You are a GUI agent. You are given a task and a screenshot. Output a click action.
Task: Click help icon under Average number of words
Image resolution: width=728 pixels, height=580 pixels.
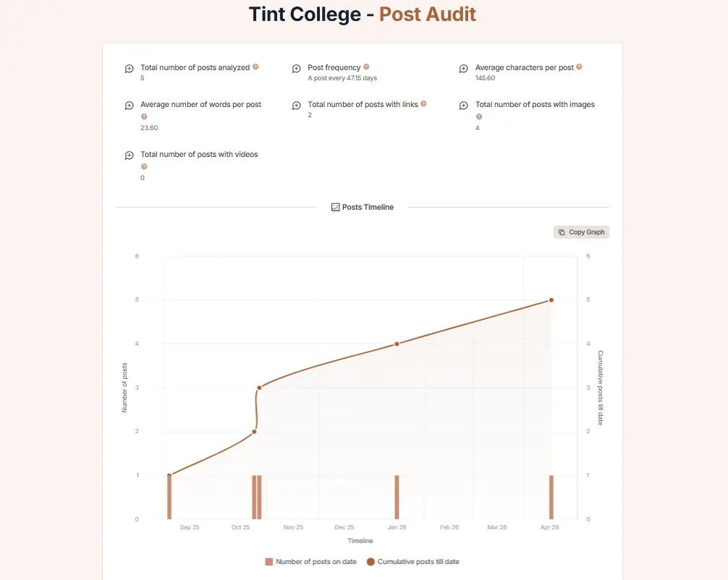pyautogui.click(x=143, y=116)
